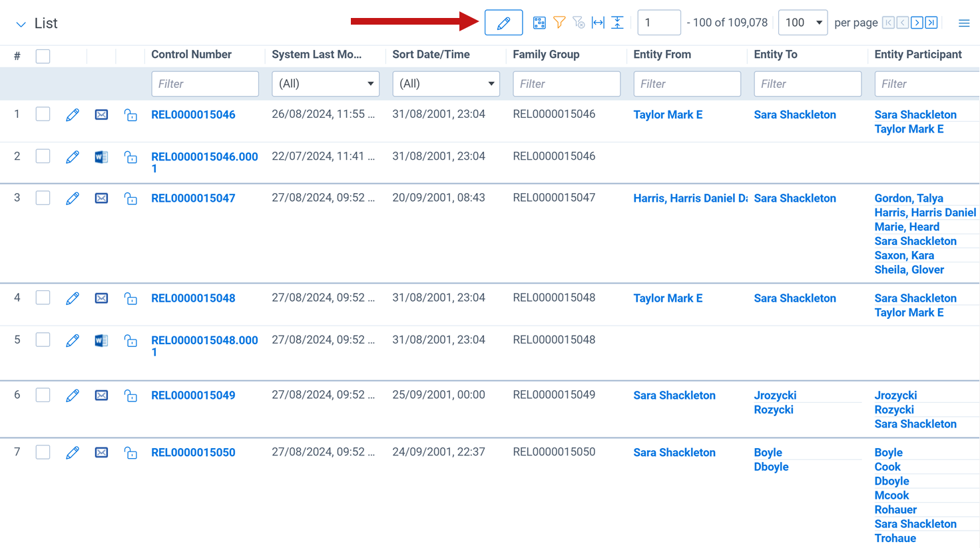
Task: Compress row height using the vertical arrows icon
Action: tap(618, 23)
